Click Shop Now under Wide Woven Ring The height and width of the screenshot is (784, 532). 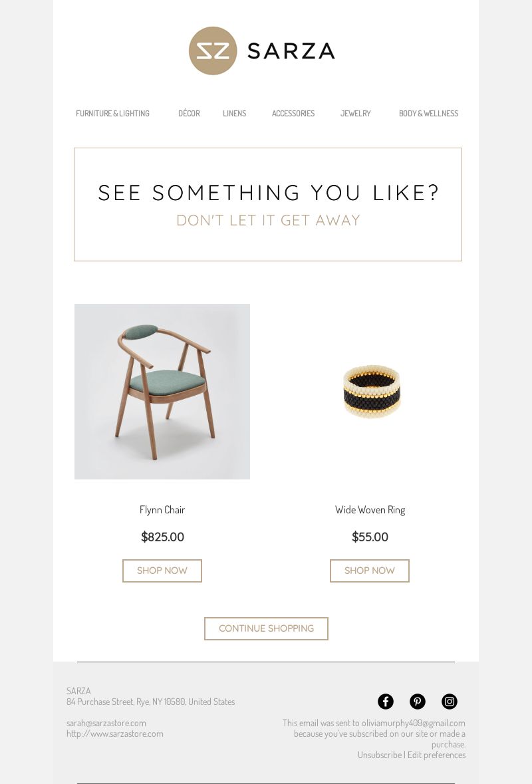click(x=370, y=571)
